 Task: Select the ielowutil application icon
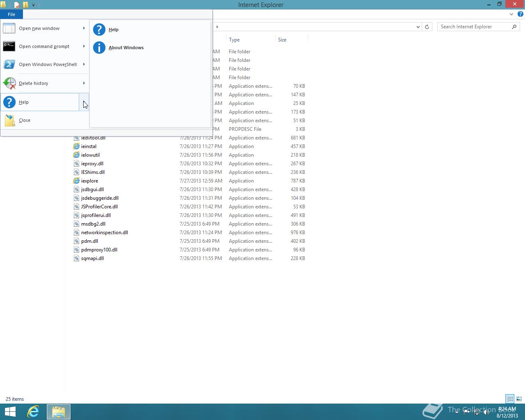(76, 155)
